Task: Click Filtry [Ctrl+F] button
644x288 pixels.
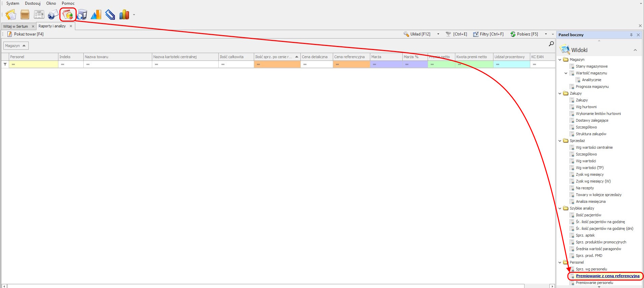Action: (488, 34)
